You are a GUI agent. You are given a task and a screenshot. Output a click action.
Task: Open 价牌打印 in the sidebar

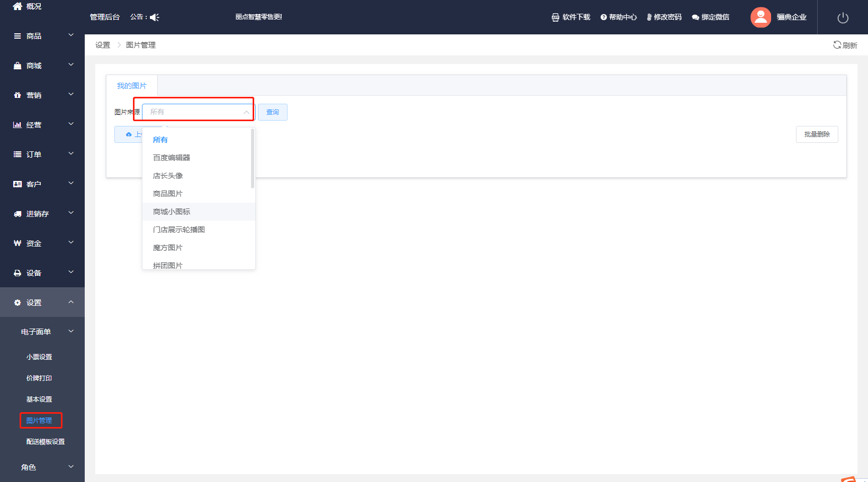point(39,378)
